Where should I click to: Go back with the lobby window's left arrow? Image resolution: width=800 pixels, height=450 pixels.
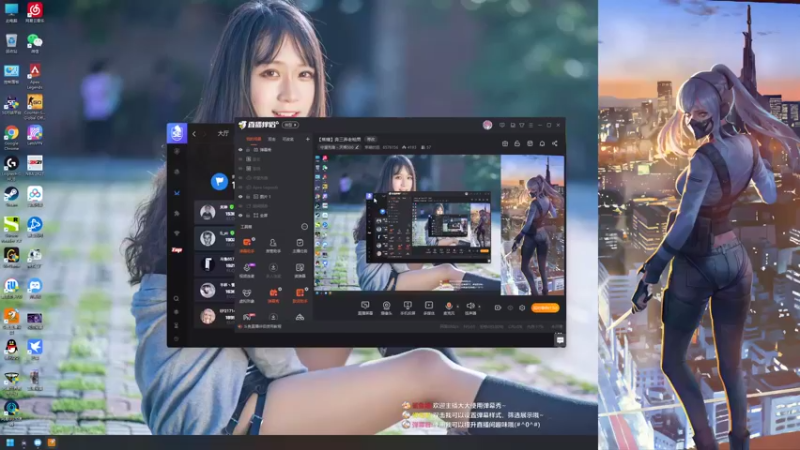coord(194,134)
